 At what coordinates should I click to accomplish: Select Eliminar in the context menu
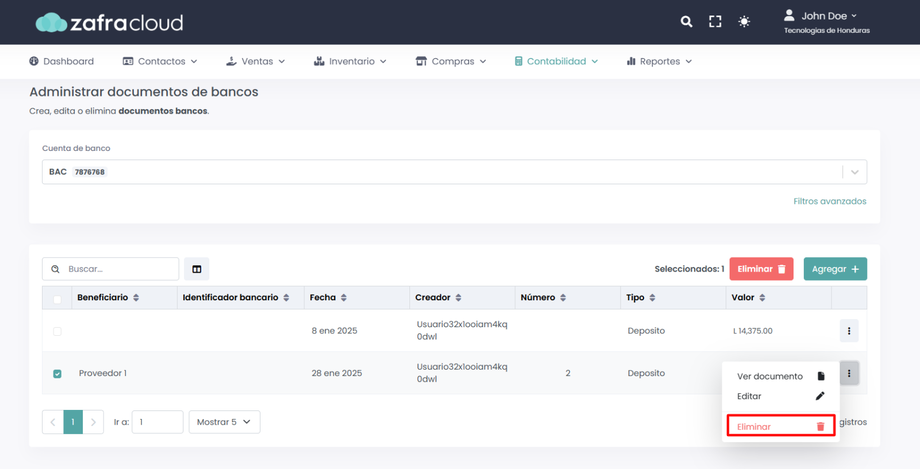tap(780, 427)
